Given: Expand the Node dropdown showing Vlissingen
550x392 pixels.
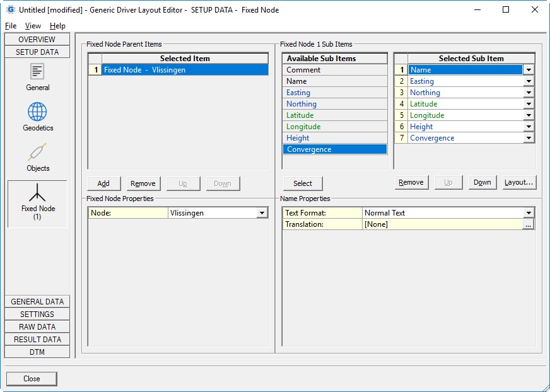Looking at the screenshot, I should point(262,214).
